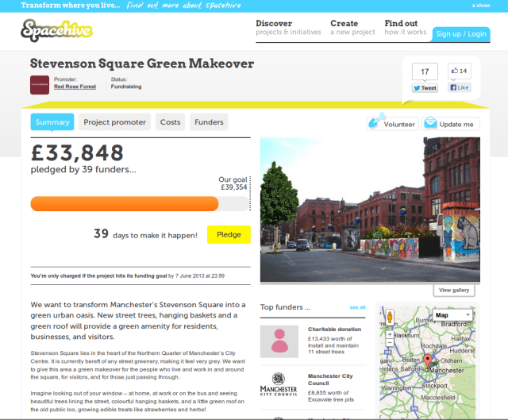Click the Twitter Tweet button

point(425,88)
